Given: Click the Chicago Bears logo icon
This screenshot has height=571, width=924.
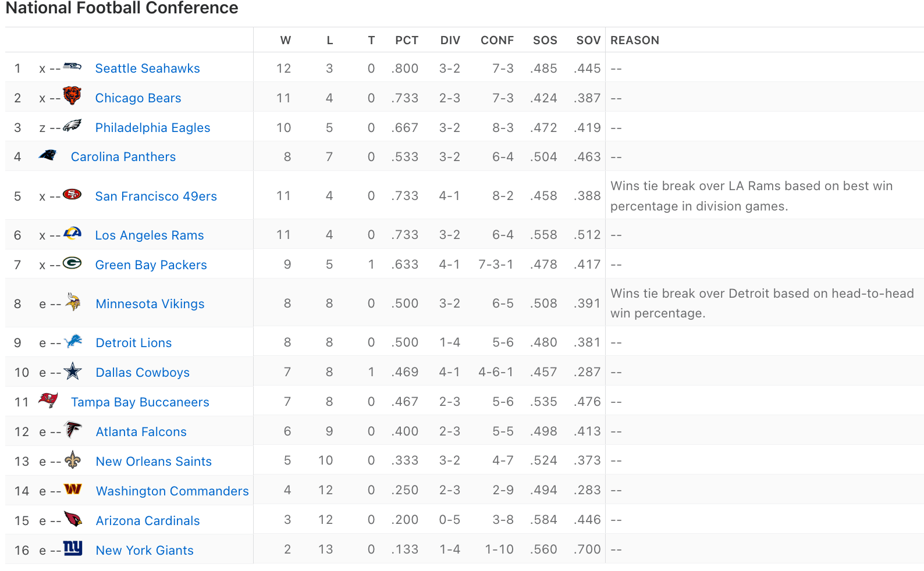Looking at the screenshot, I should pyautogui.click(x=72, y=96).
